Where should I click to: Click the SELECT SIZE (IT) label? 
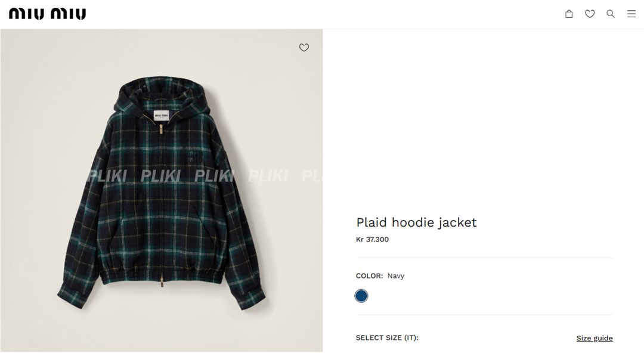pos(387,338)
